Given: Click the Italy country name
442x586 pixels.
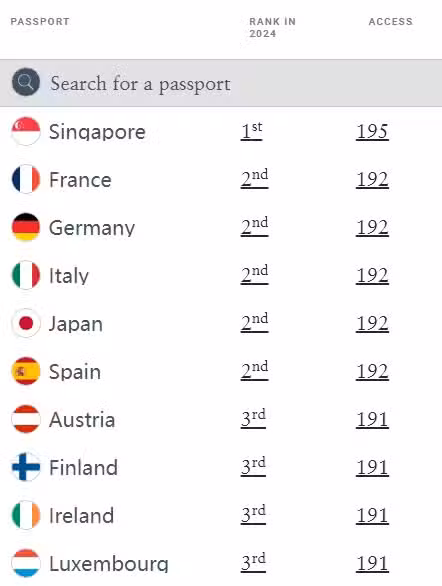Looking at the screenshot, I should click(x=69, y=276).
